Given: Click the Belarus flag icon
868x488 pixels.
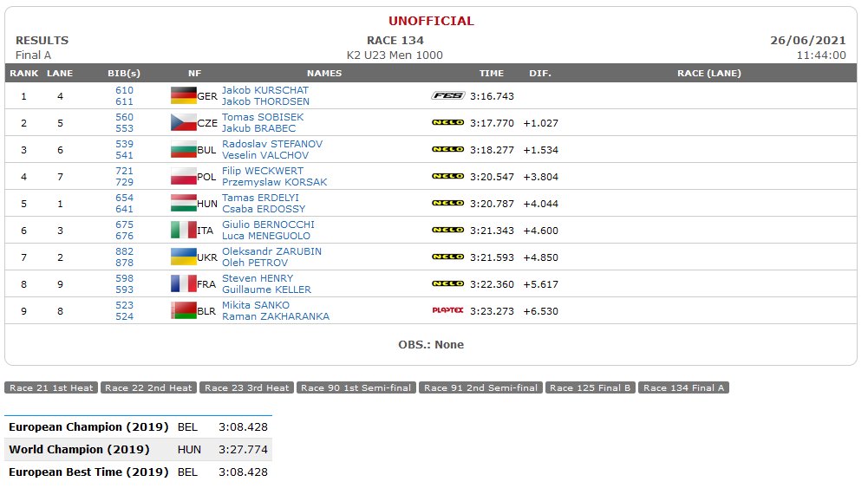Looking at the screenshot, I should (183, 310).
